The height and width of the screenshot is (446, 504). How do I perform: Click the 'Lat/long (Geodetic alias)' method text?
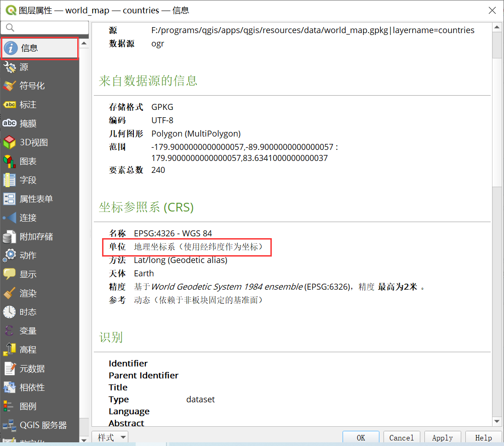click(181, 260)
